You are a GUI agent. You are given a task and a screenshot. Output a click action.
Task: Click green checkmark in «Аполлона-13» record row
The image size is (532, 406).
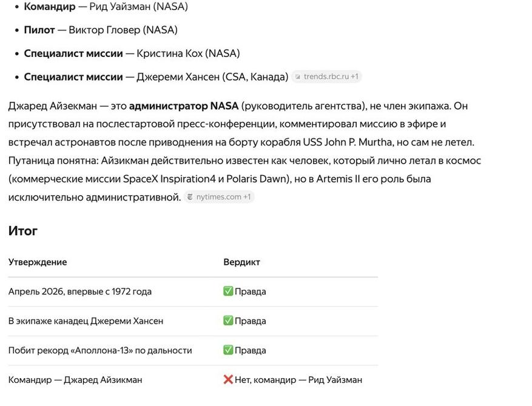tap(228, 350)
